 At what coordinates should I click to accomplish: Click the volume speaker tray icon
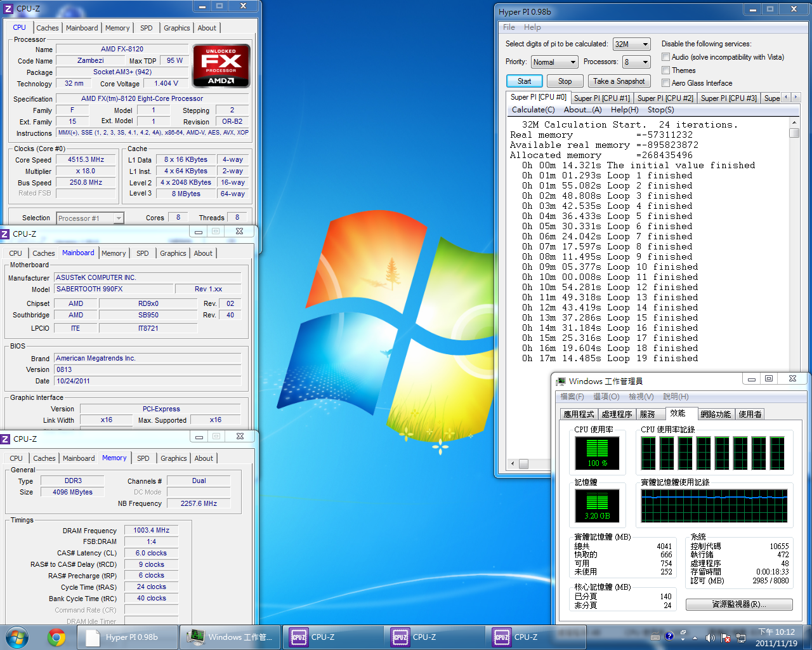710,637
